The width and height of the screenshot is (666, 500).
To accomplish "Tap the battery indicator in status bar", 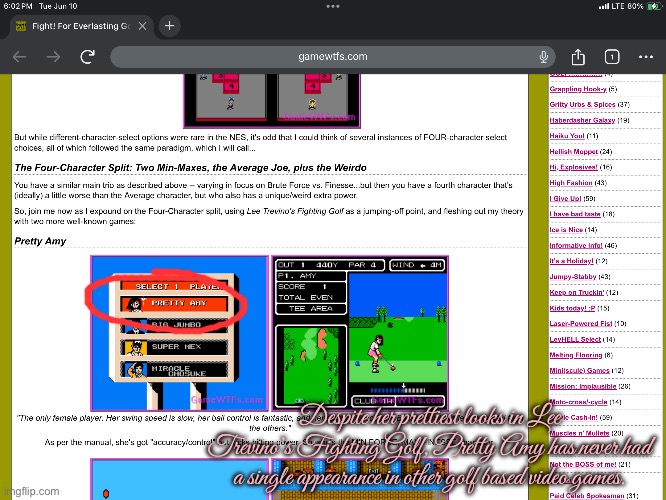I will coord(654,6).
